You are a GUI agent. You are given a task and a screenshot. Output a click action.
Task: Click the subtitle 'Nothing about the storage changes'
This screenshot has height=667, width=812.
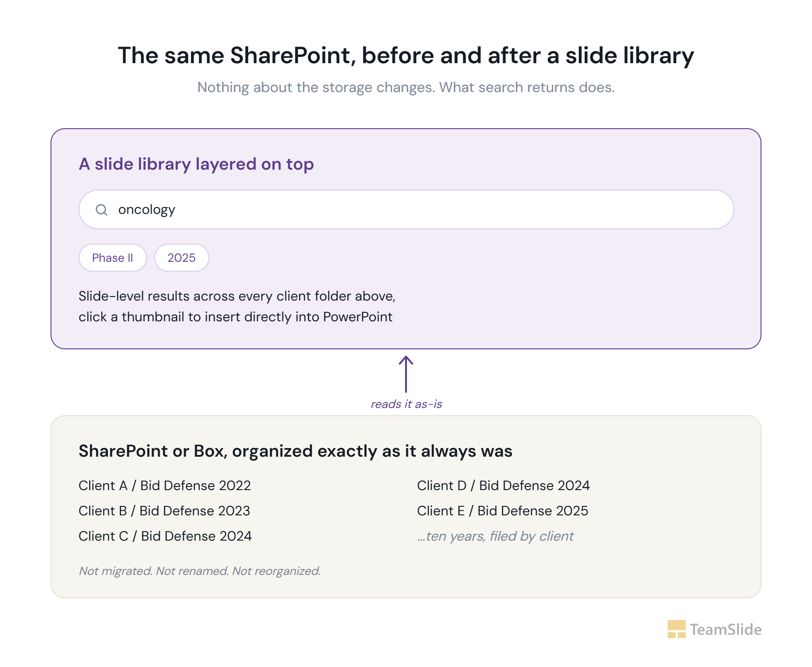point(406,87)
